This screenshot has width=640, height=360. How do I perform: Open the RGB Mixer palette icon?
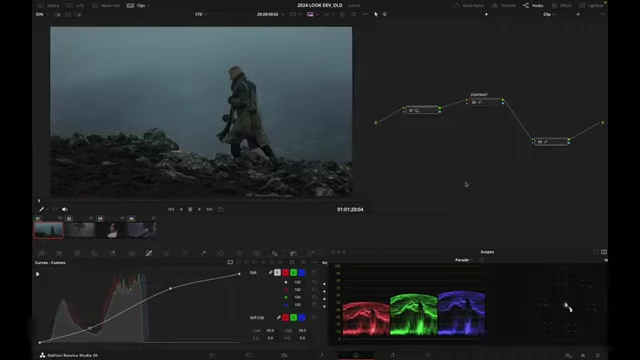click(x=113, y=253)
